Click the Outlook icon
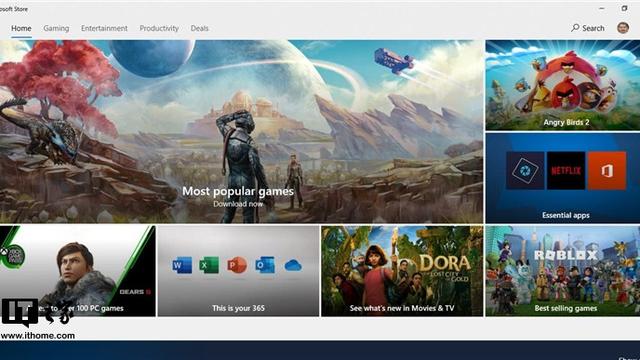The height and width of the screenshot is (360, 640). (x=264, y=265)
